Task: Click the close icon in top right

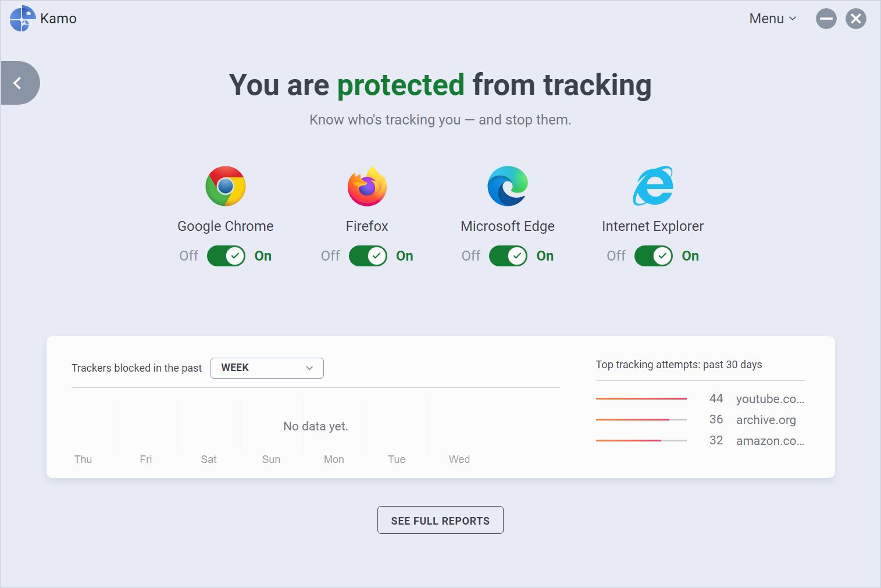Action: (855, 18)
